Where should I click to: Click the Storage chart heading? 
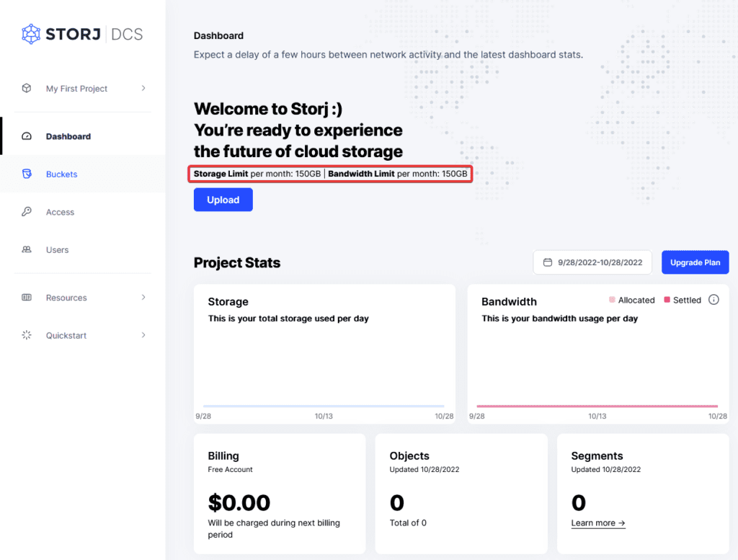(228, 302)
